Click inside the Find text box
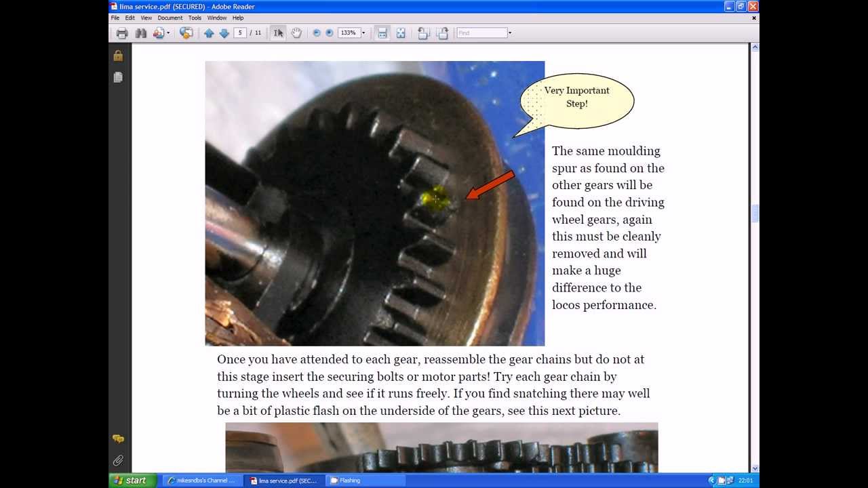 click(481, 33)
